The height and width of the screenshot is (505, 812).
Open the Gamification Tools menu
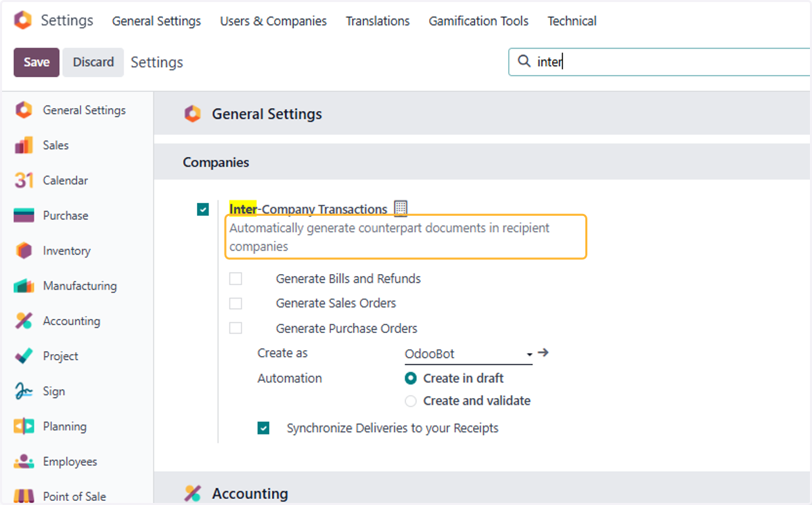(x=478, y=21)
